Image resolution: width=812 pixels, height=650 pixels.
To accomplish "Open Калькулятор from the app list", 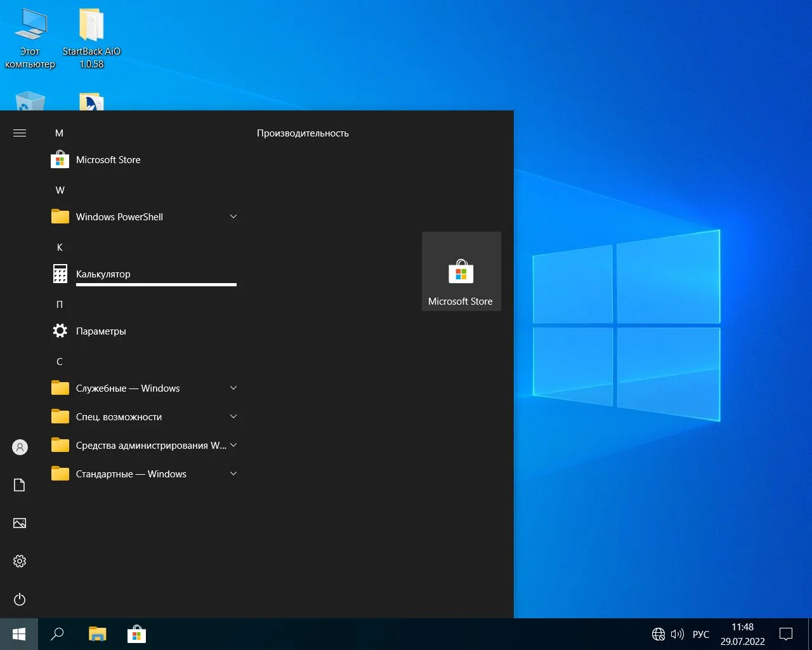I will pos(103,274).
